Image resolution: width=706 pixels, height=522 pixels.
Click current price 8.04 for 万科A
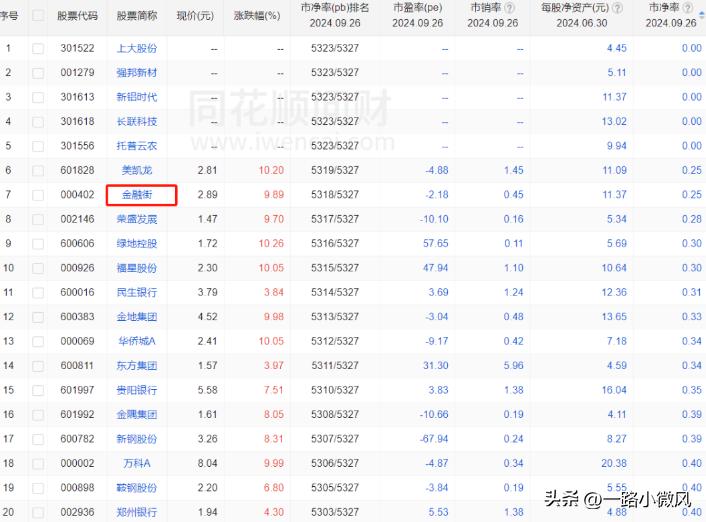point(208,463)
